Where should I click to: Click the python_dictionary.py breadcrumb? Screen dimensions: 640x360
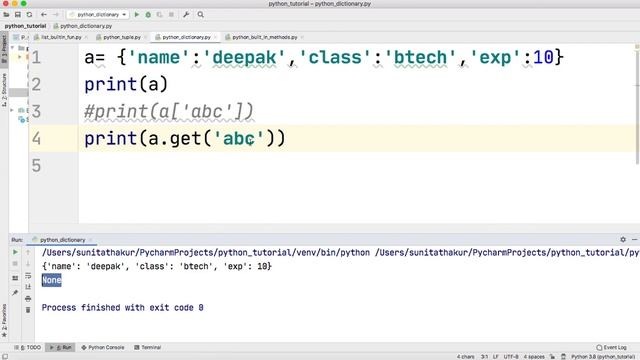pyautogui.click(x=83, y=26)
